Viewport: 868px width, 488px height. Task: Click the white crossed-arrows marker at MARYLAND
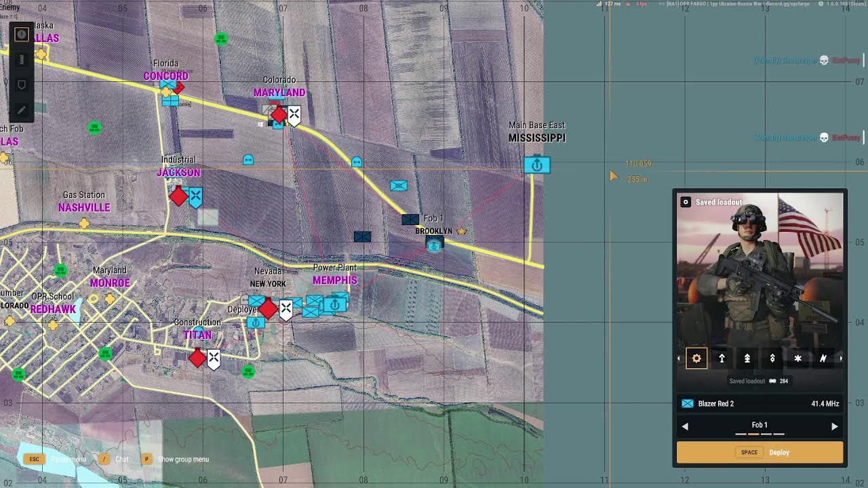coord(294,116)
